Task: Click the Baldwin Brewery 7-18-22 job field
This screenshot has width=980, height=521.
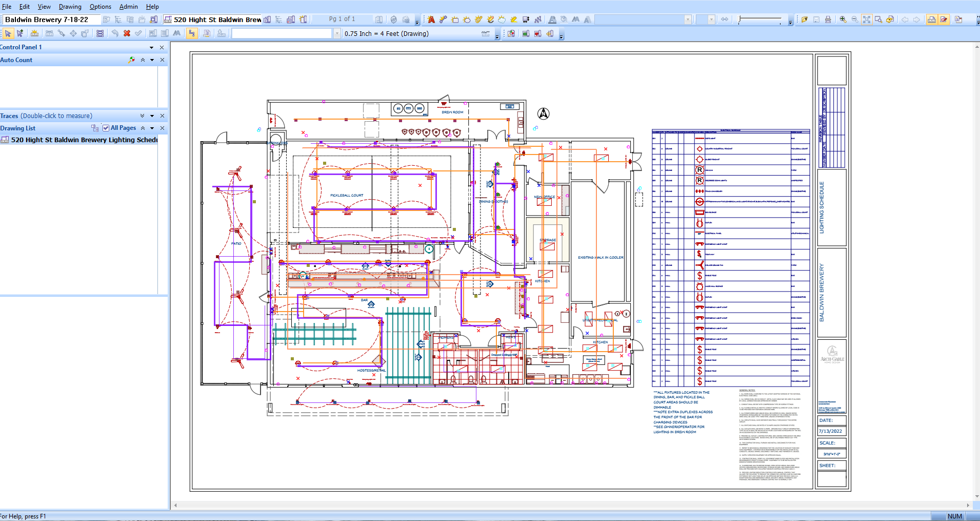Action: [x=51, y=20]
